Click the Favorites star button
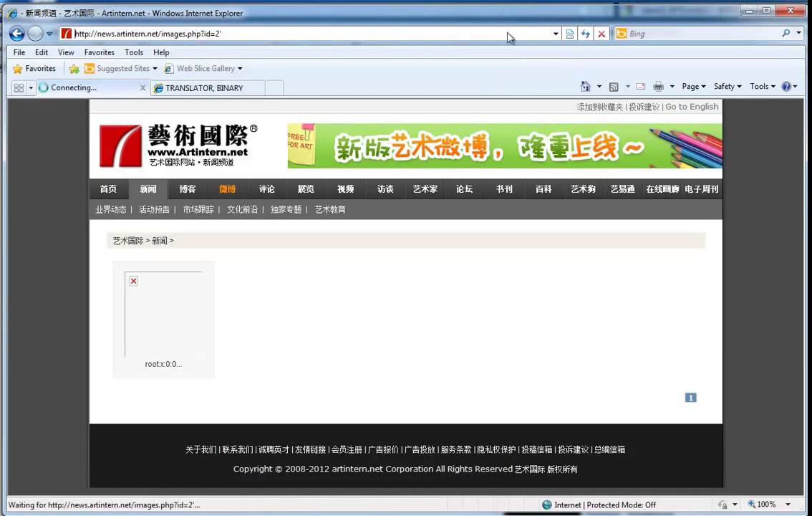 pos(34,68)
